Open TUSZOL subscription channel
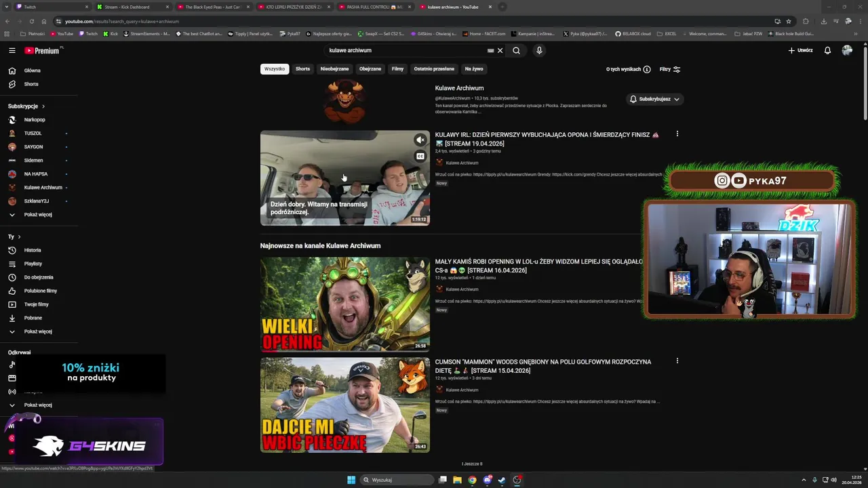This screenshot has width=868, height=488. (x=33, y=134)
